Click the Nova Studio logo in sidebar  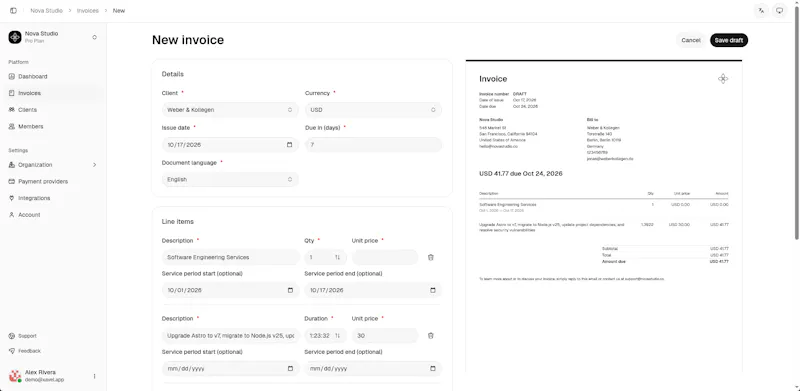15,37
